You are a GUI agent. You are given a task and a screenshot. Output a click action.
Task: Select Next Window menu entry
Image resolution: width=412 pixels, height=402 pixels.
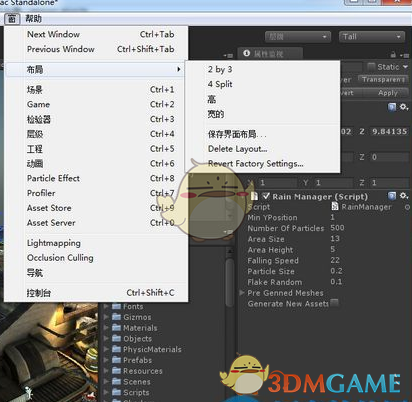[97, 34]
